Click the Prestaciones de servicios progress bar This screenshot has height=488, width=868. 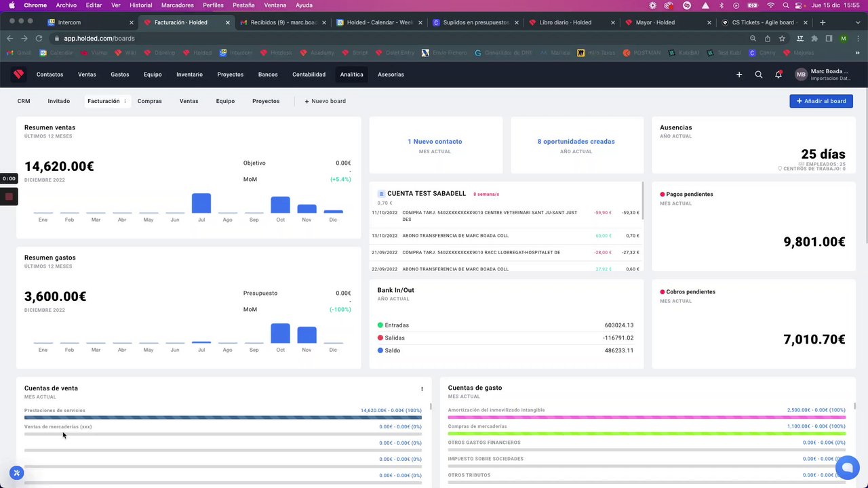click(223, 418)
